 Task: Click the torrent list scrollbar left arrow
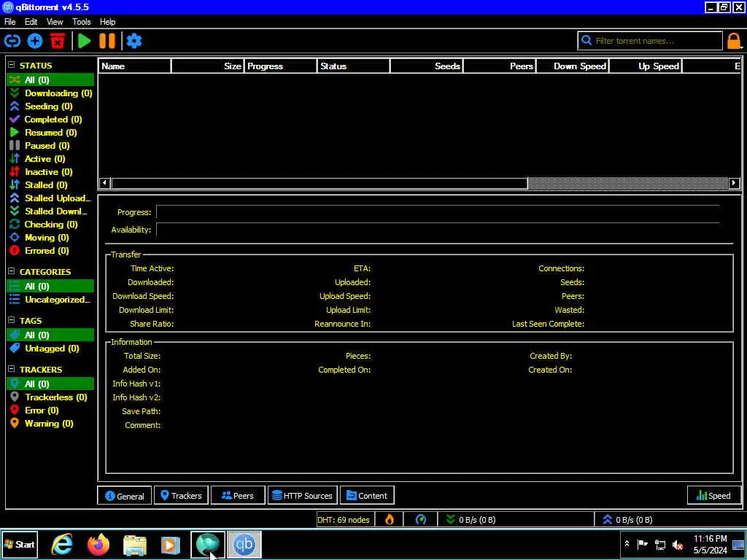[x=105, y=183]
